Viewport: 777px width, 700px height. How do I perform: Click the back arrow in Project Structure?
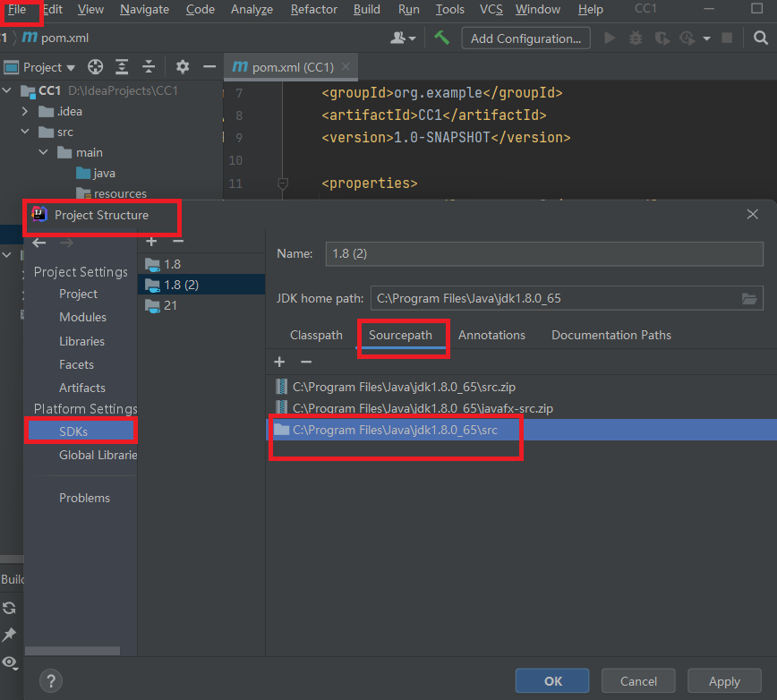(x=39, y=243)
